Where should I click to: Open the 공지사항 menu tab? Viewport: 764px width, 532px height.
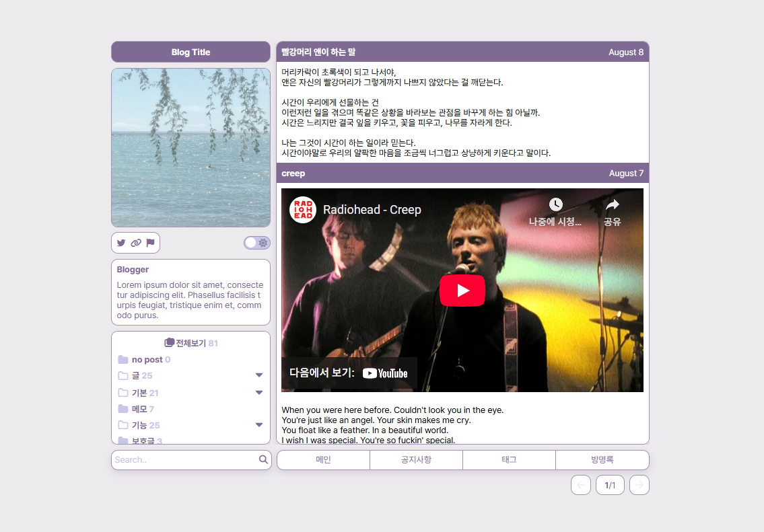[416, 460]
